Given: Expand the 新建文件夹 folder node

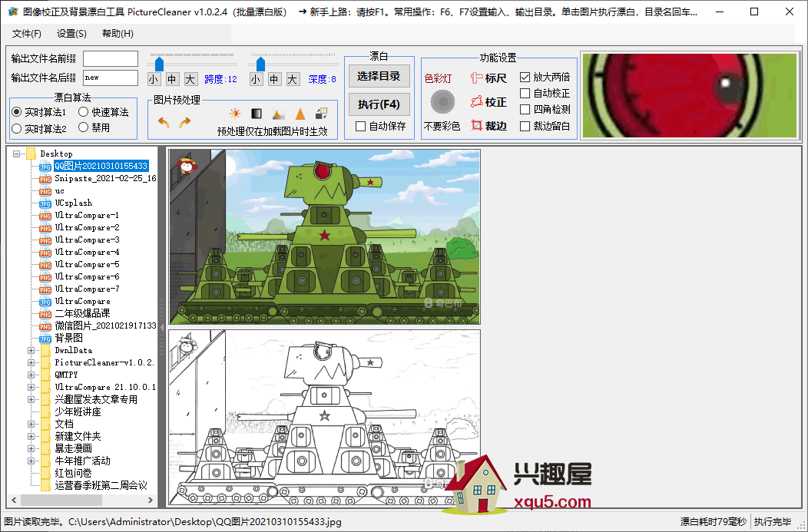Looking at the screenshot, I should (x=31, y=436).
